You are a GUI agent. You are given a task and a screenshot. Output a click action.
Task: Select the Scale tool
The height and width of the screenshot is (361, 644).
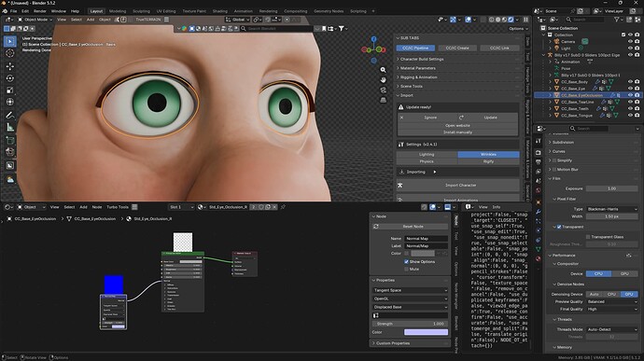point(10,90)
